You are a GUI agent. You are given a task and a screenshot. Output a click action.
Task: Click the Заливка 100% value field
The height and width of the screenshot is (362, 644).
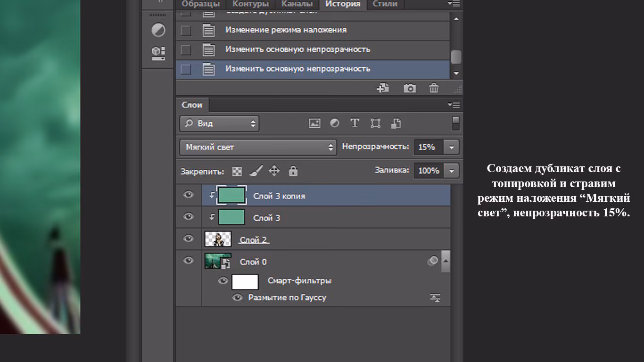coord(429,171)
